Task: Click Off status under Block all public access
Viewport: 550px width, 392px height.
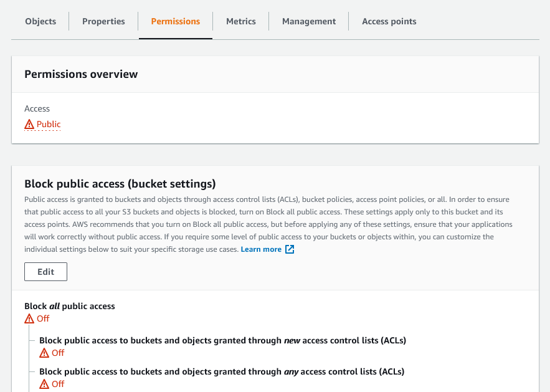Action: 43,318
